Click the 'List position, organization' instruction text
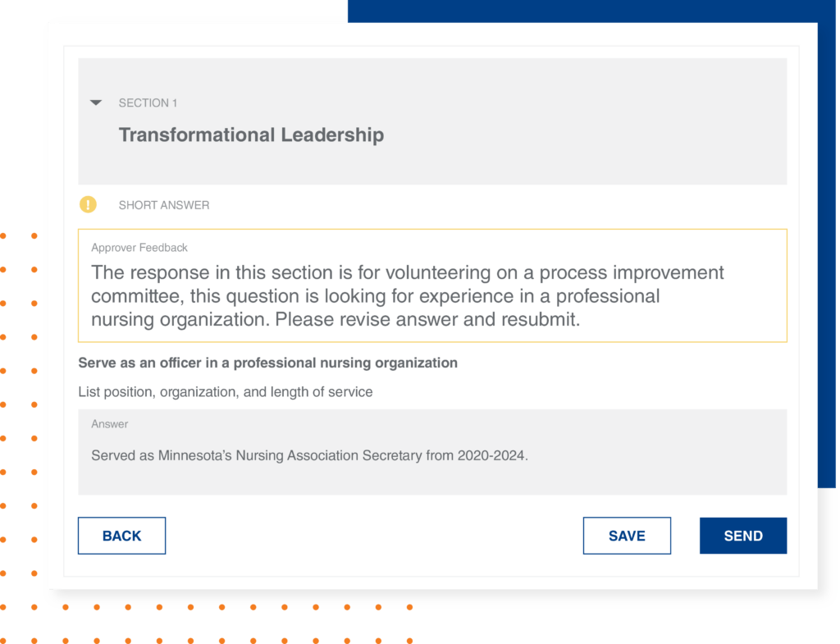This screenshot has width=840, height=644. [226, 392]
